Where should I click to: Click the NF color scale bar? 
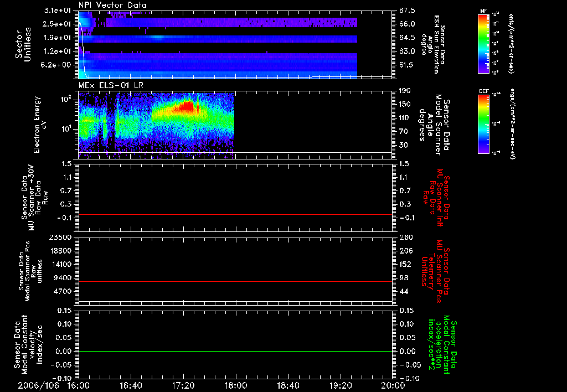484,43
